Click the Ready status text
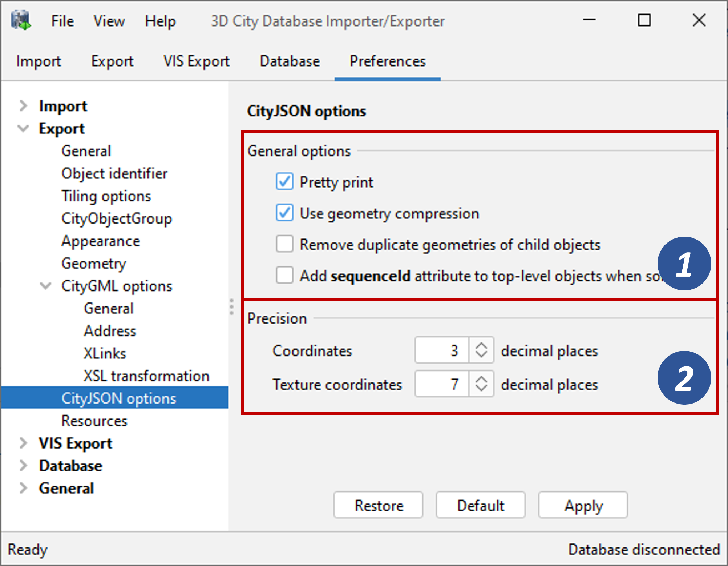 (28, 550)
